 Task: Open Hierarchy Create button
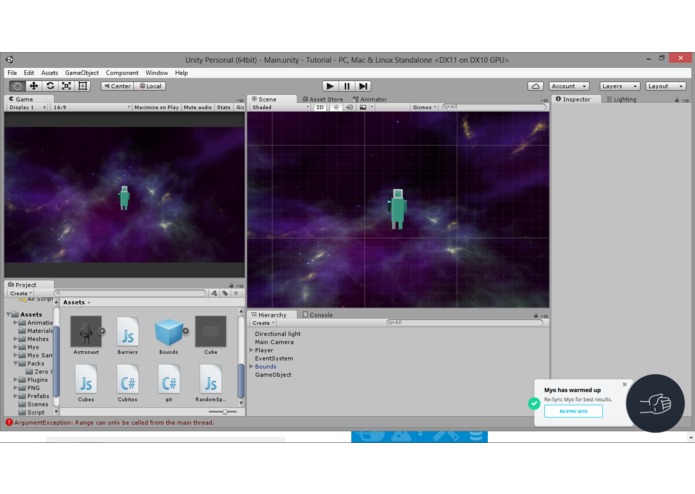pyautogui.click(x=263, y=323)
